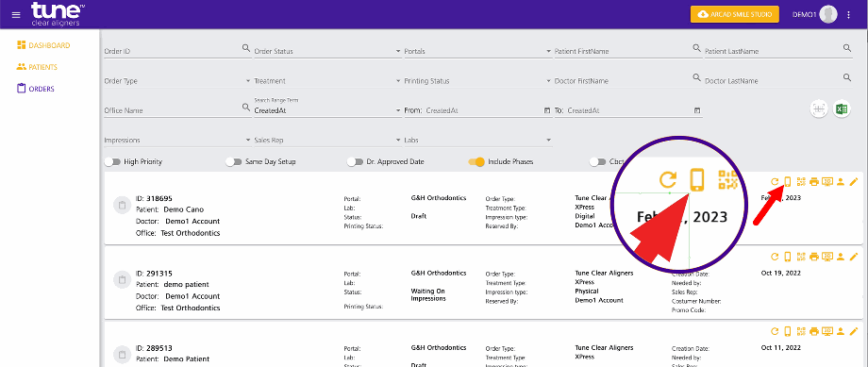Click the DEMO1 user avatar

point(828,14)
